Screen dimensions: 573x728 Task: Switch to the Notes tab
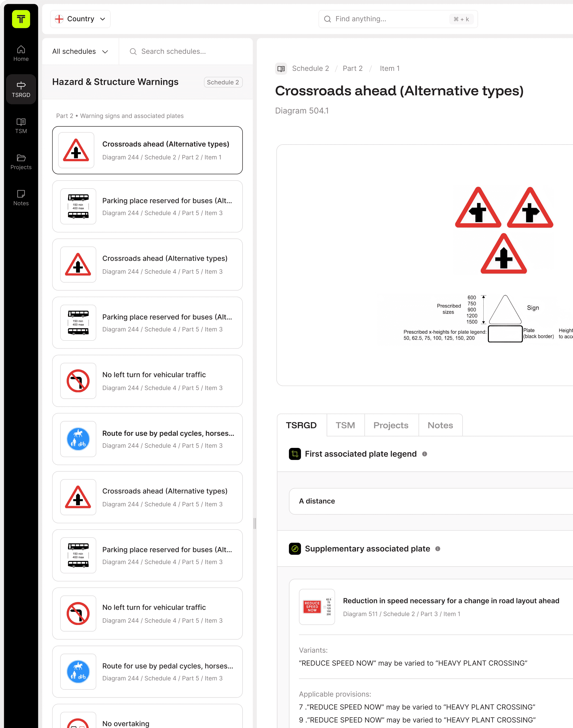pyautogui.click(x=440, y=425)
